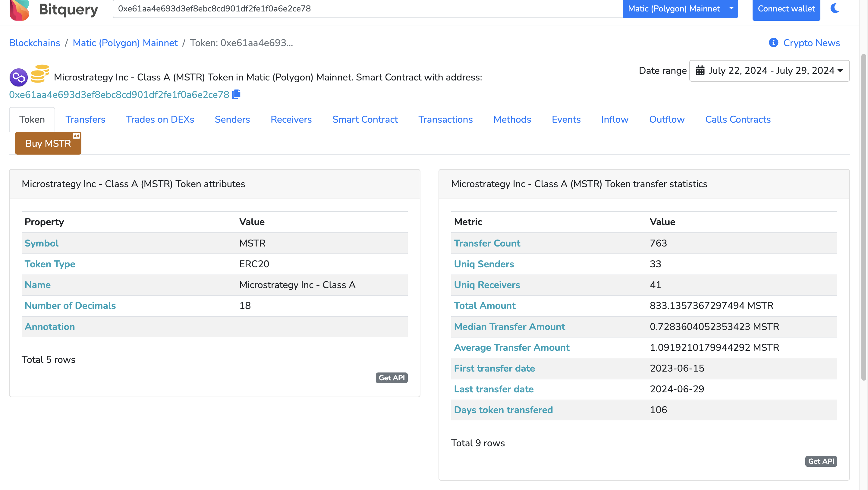Viewport: 868px width, 490px height.
Task: Copy contract address with clipboard icon
Action: 236,94
